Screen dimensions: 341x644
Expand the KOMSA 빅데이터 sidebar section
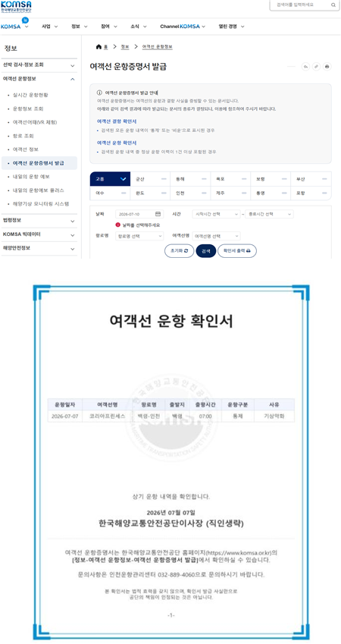[x=39, y=234]
